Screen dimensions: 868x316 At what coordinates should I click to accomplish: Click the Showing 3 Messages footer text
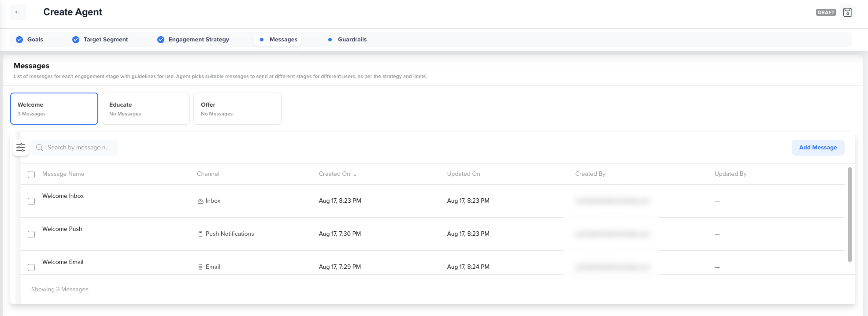[60, 289]
